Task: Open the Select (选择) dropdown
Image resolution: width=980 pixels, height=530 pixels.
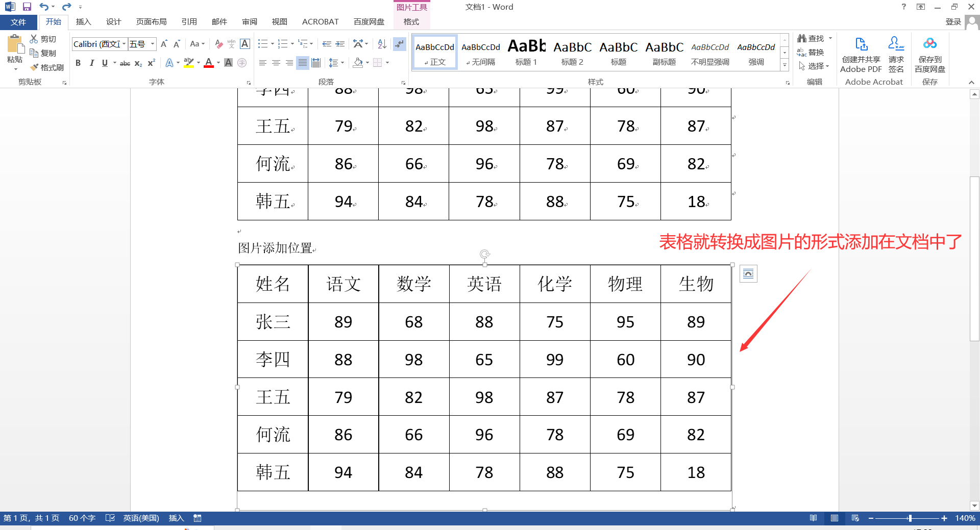Action: [814, 66]
